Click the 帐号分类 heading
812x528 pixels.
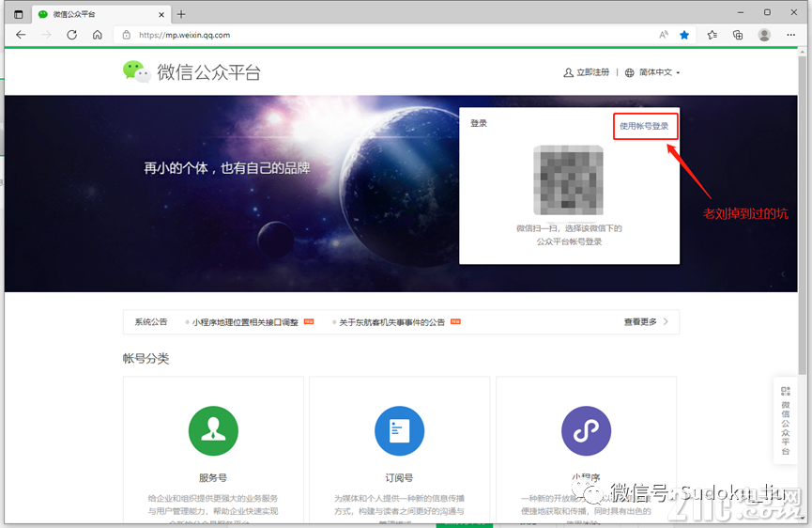[146, 359]
